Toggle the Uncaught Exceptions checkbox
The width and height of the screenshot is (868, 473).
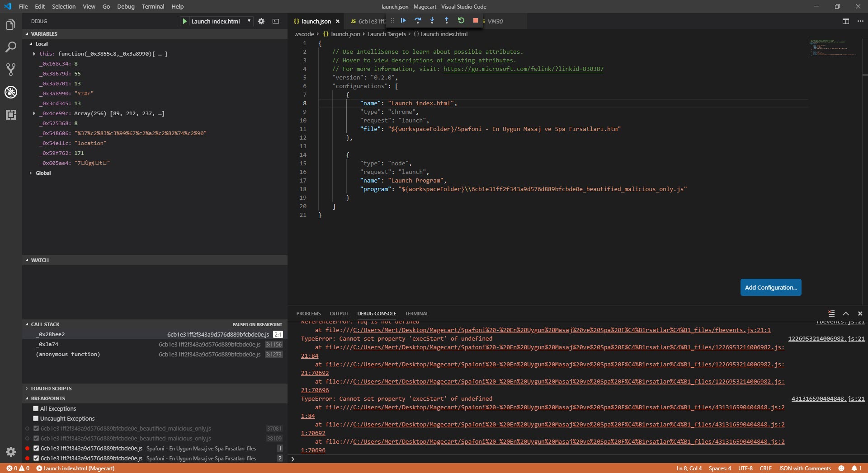[x=36, y=418]
